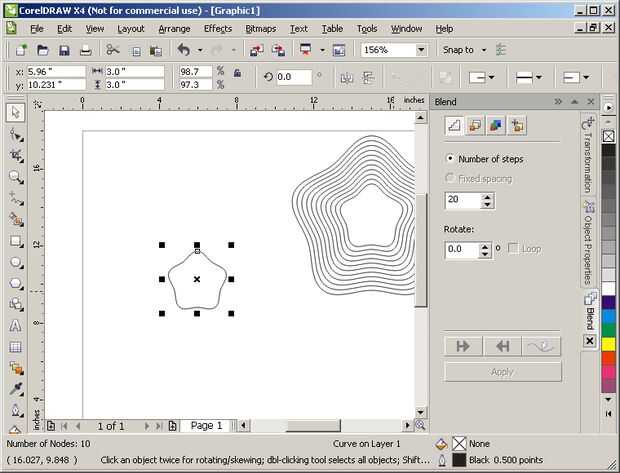Image resolution: width=620 pixels, height=473 pixels.
Task: Click the New End blend button
Action: (x=503, y=346)
